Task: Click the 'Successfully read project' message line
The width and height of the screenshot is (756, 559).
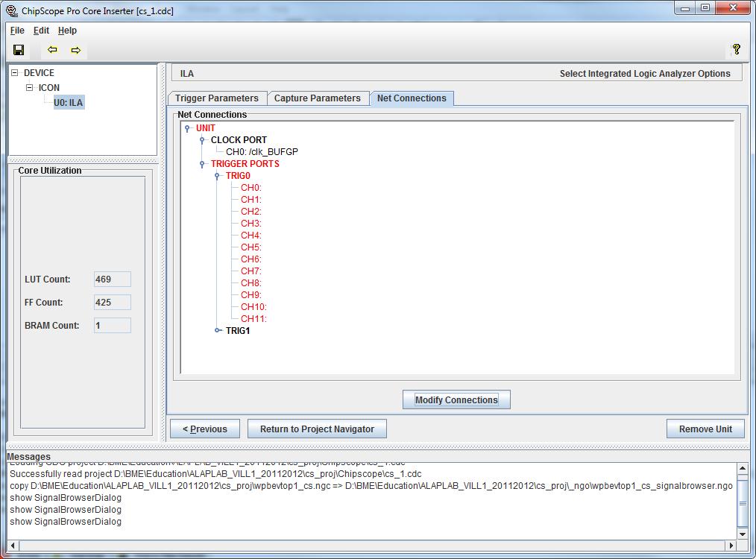Action: click(215, 474)
